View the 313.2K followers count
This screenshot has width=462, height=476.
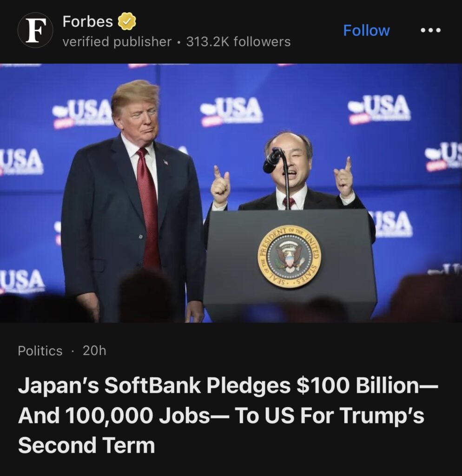pos(238,41)
